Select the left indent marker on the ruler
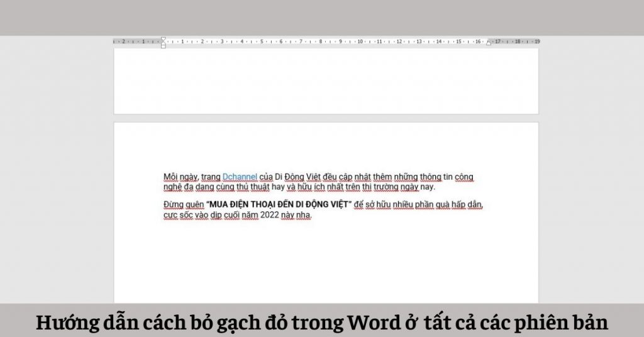Screen dimensions: 644x337 coord(163,42)
